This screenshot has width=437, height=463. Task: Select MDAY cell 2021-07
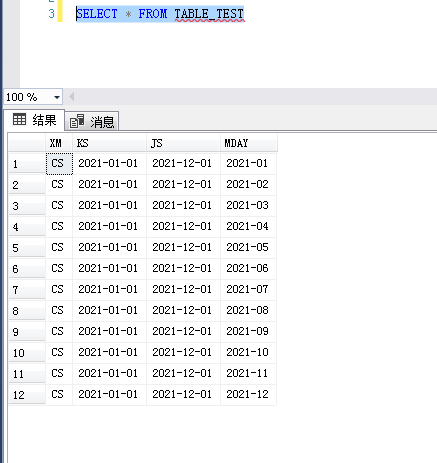click(248, 289)
